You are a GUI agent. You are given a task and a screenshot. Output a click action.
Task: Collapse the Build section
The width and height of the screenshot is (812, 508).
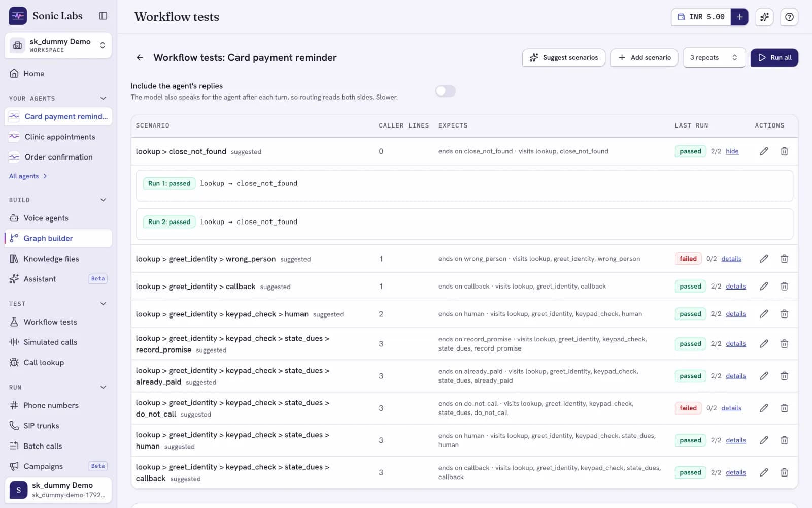tap(103, 200)
